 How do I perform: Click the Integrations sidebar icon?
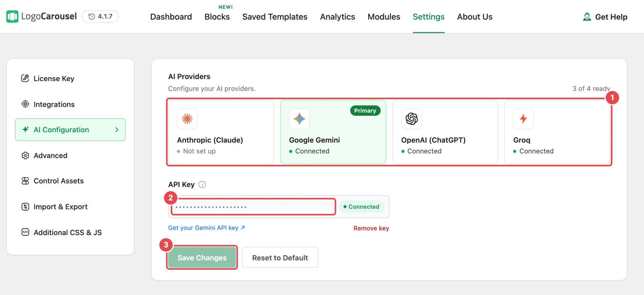coord(25,104)
